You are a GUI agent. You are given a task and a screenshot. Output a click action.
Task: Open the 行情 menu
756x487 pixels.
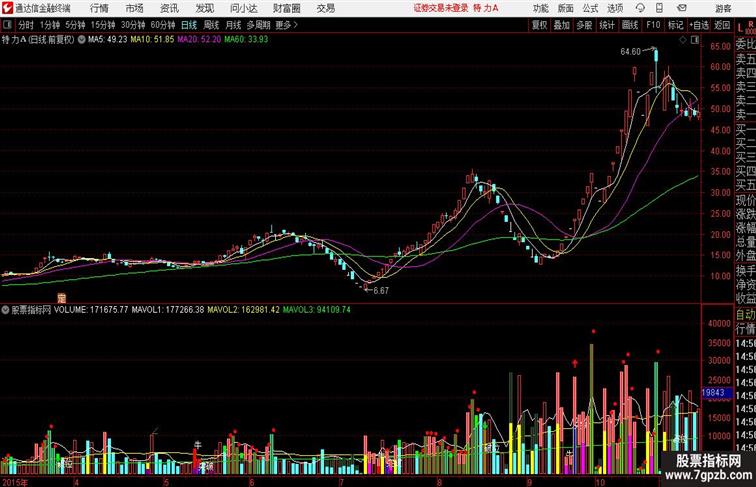(x=99, y=8)
